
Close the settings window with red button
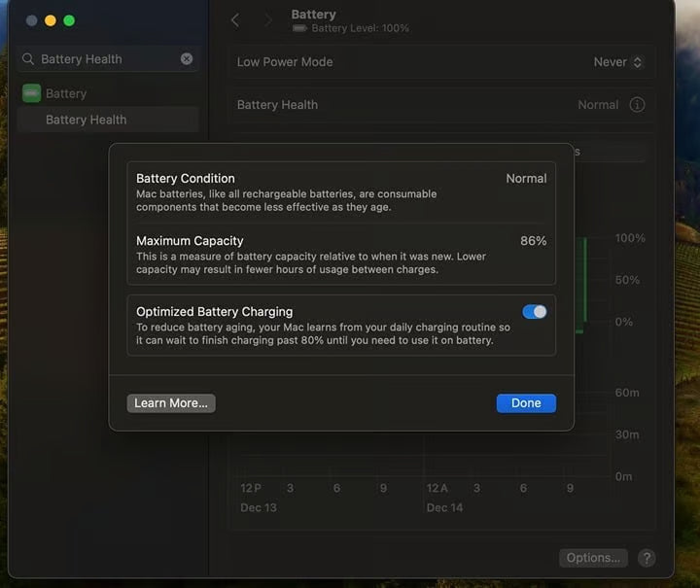click(31, 20)
